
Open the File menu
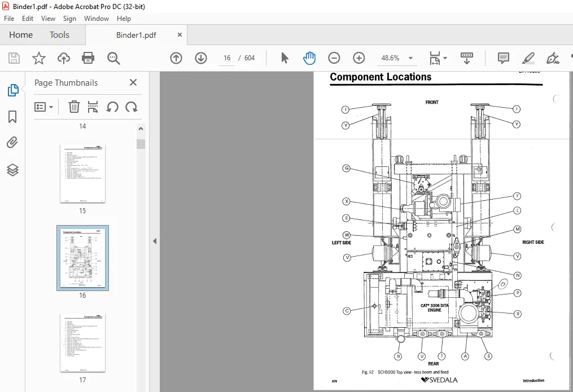[x=9, y=19]
